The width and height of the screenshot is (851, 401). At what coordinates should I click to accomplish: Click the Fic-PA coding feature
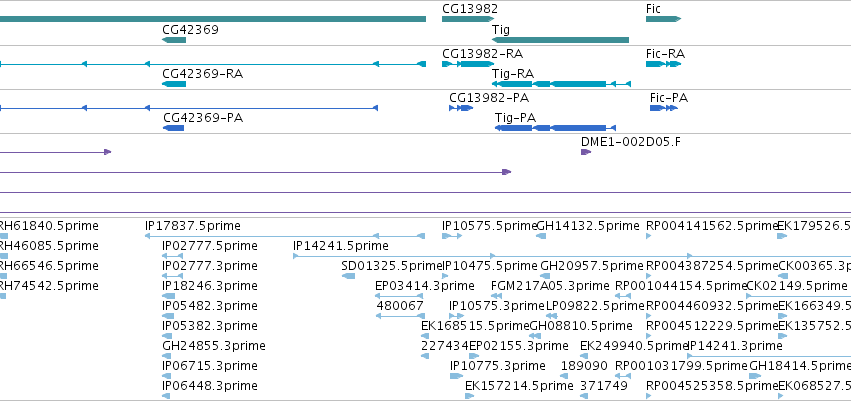pos(664,108)
